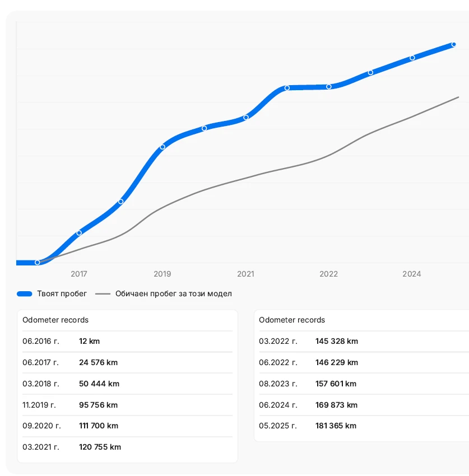This screenshot has width=469, height=476.
Task: Click the blue legend swatch for your mileage
Action: click(25, 293)
